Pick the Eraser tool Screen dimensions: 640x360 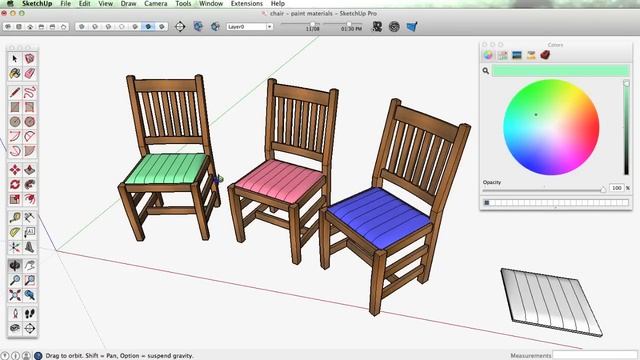pyautogui.click(x=29, y=73)
